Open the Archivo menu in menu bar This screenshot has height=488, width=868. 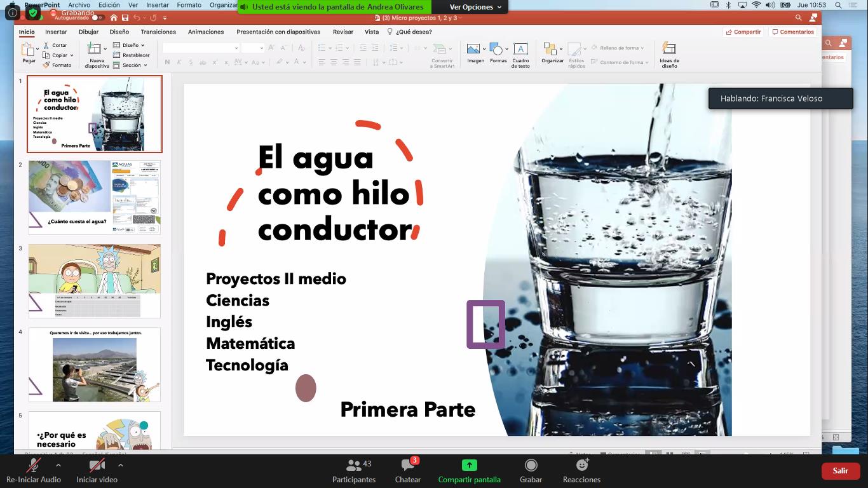(x=79, y=5)
